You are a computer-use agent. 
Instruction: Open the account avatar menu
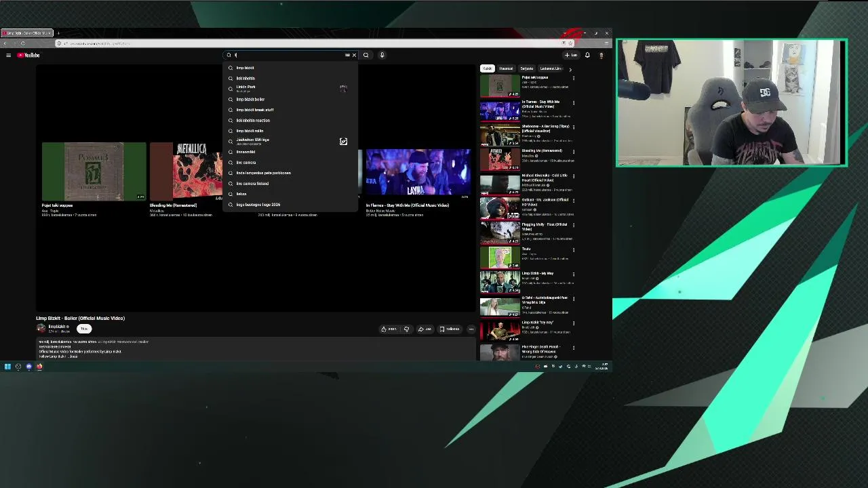[601, 55]
